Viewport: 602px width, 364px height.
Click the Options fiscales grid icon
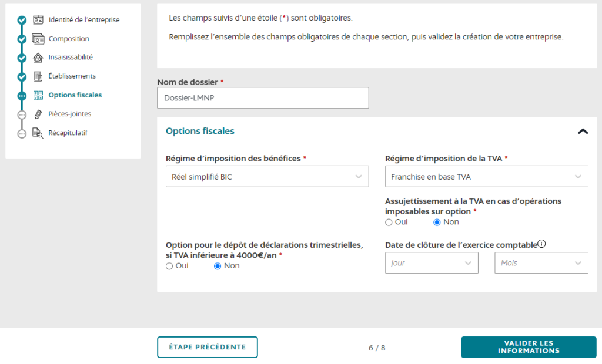(38, 95)
